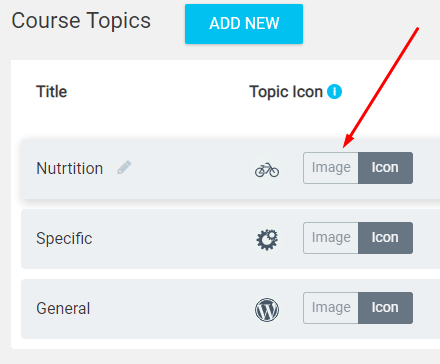Click the General topic title
This screenshot has height=364, width=440.
pyautogui.click(x=63, y=309)
